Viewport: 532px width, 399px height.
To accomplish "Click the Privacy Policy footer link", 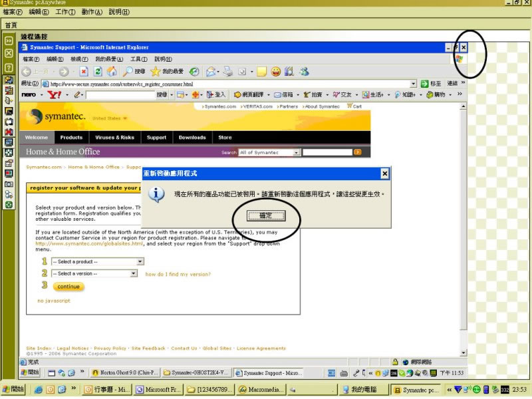I will tap(110, 348).
